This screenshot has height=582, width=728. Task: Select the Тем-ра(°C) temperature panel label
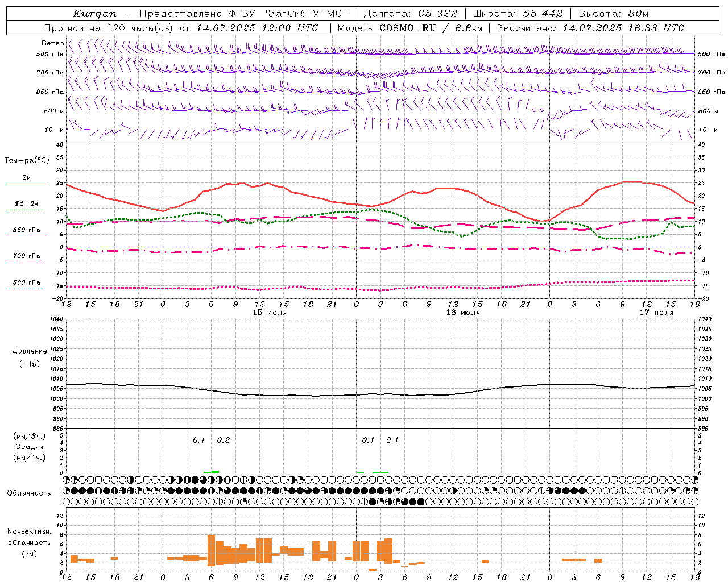click(27, 161)
